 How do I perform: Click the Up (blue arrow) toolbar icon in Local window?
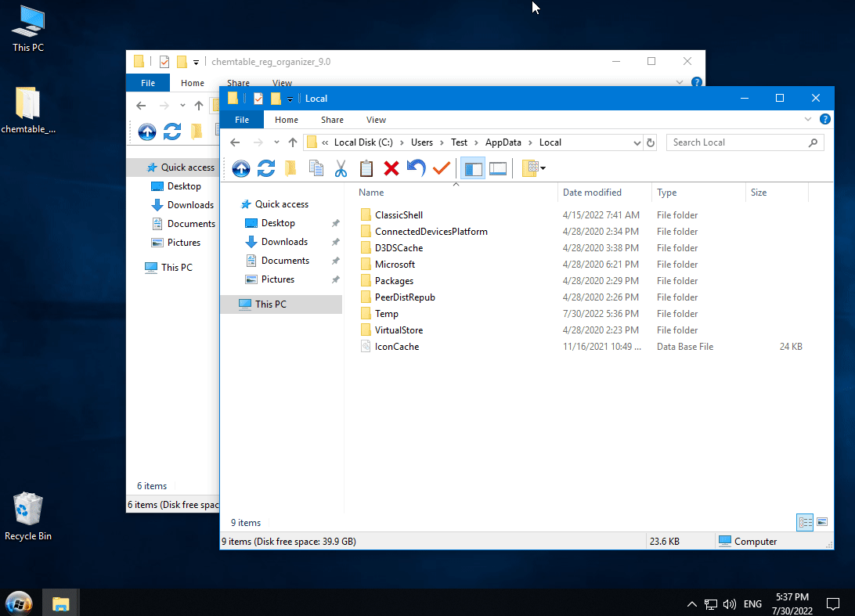(x=241, y=168)
